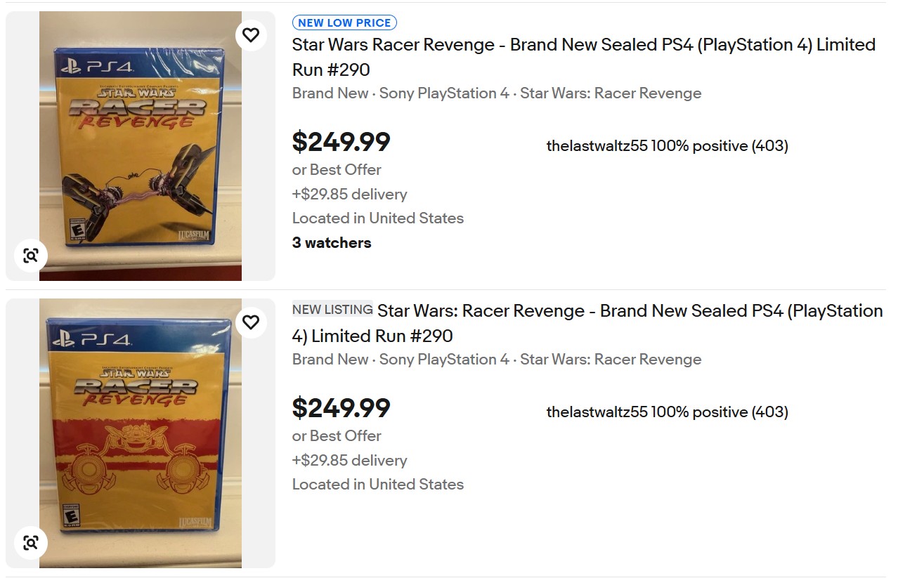Click the $249.99 price on the 3-watchers listing
Image resolution: width=924 pixels, height=578 pixels.
341,142
